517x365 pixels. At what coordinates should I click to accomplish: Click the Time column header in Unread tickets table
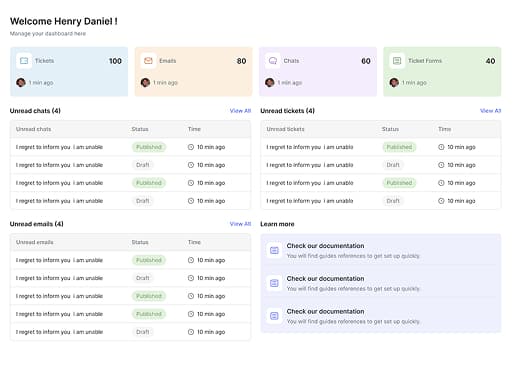(444, 129)
